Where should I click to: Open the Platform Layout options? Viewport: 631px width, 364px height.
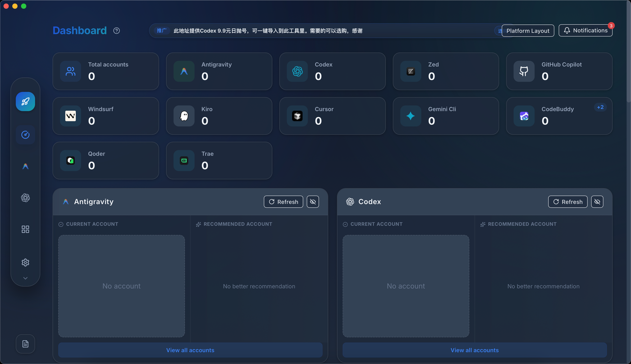click(x=528, y=31)
